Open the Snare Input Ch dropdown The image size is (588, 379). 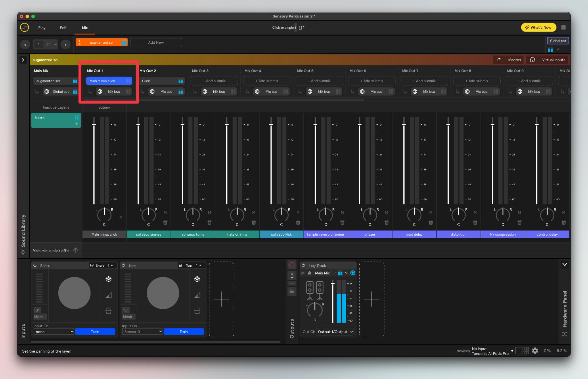[x=53, y=332]
